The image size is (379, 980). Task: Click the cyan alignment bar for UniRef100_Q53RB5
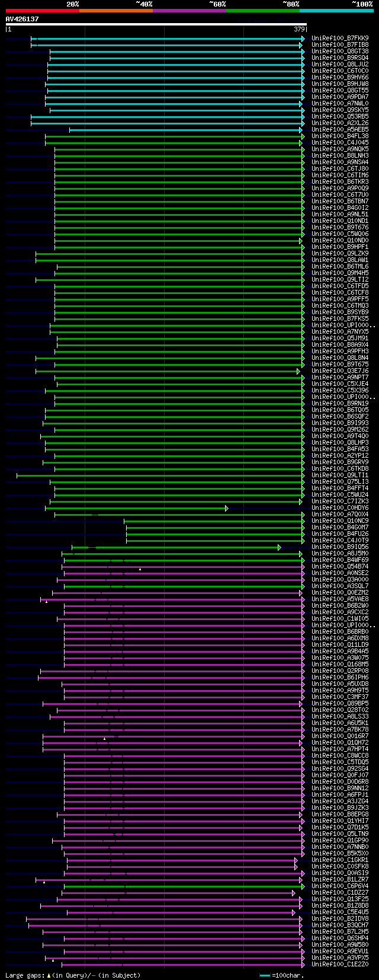pyautogui.click(x=168, y=117)
